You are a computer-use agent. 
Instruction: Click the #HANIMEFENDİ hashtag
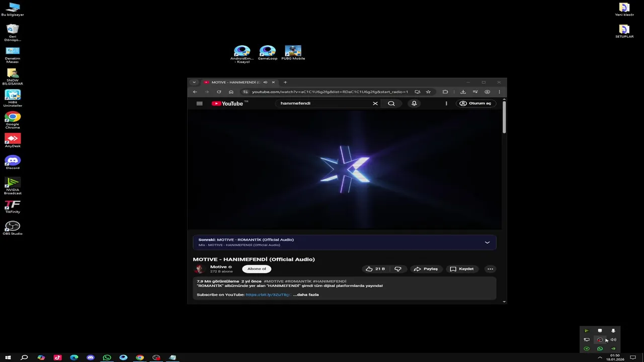(330, 282)
